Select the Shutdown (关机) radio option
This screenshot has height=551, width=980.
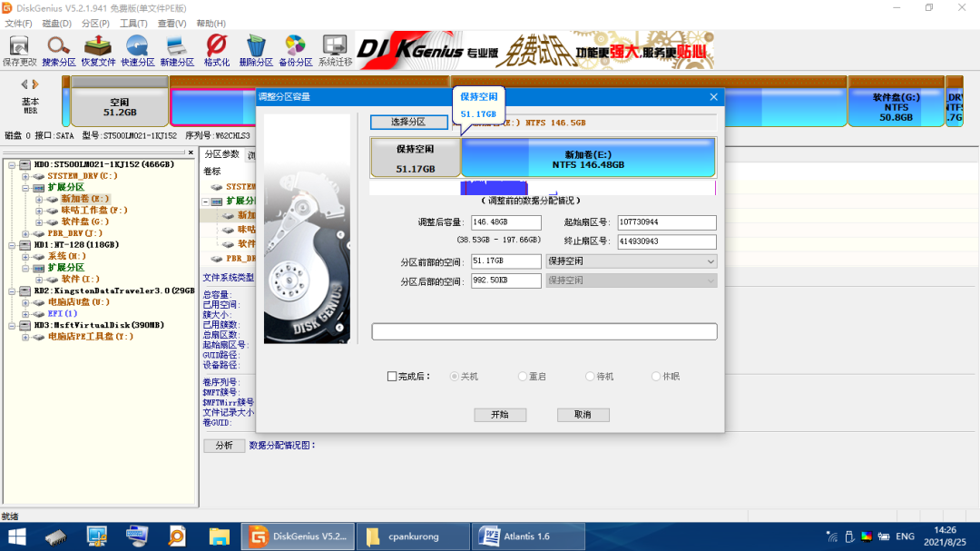455,377
